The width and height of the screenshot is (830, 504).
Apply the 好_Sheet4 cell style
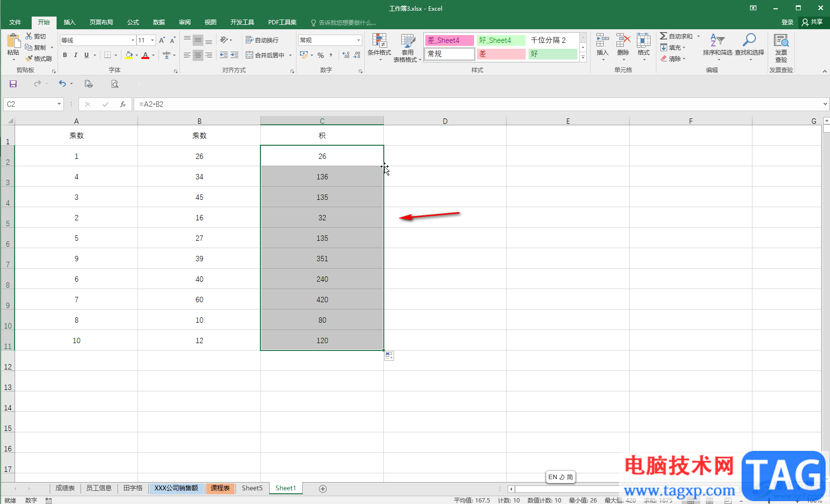click(501, 40)
